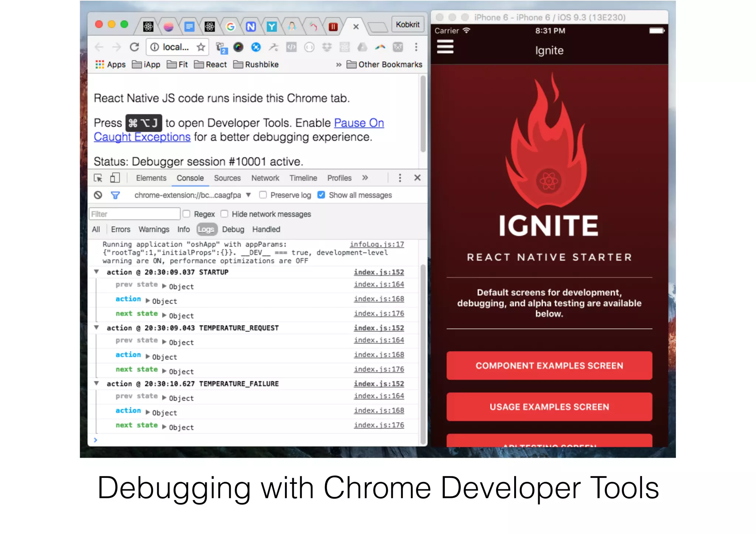Go forward in Chrome history
This screenshot has width=756, height=534.
[x=117, y=47]
